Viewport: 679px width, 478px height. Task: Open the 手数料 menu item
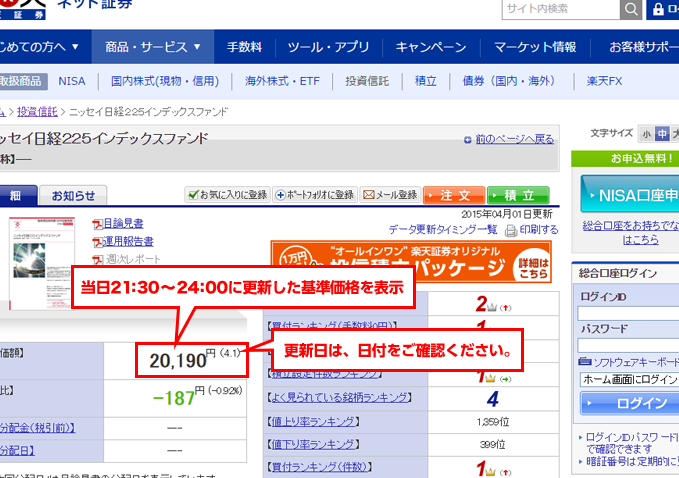(x=245, y=47)
